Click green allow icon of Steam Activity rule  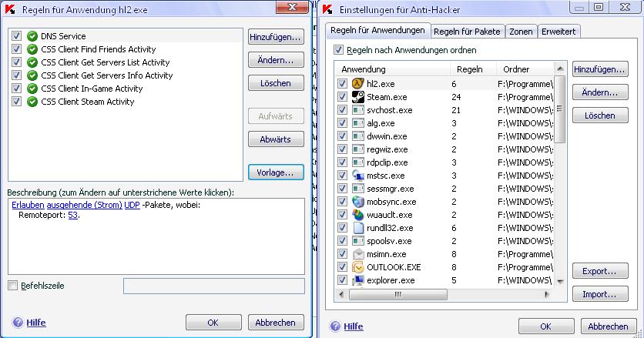[x=32, y=102]
